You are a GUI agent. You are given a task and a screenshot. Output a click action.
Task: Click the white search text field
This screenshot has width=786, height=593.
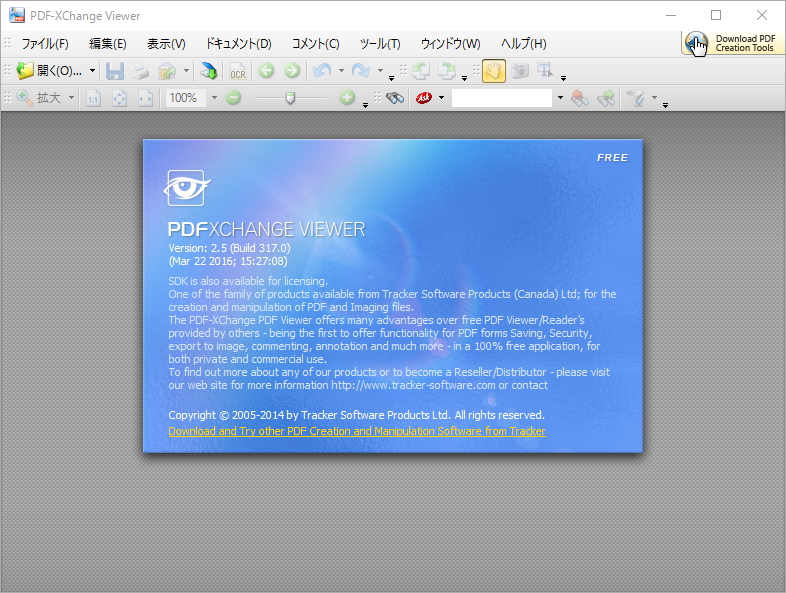point(502,98)
